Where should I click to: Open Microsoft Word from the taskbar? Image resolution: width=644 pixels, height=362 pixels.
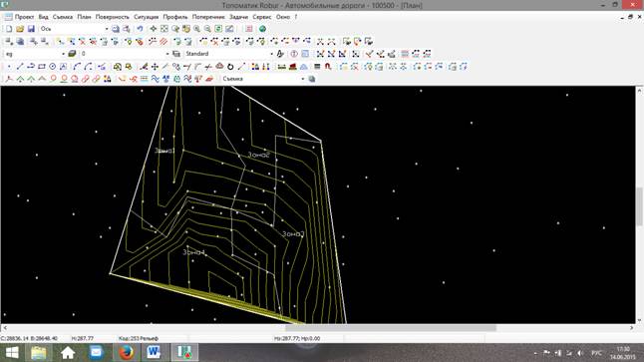[x=154, y=352]
